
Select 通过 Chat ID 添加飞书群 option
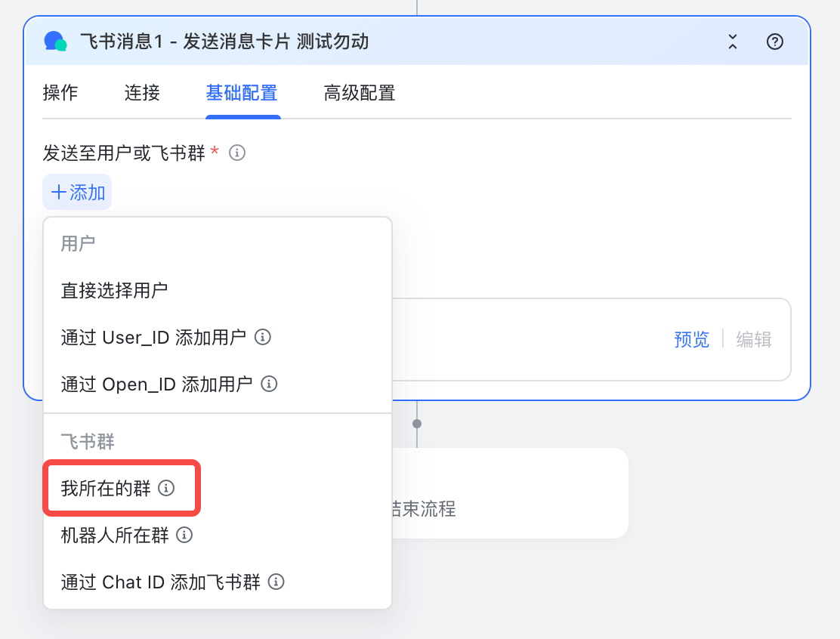pos(218,581)
